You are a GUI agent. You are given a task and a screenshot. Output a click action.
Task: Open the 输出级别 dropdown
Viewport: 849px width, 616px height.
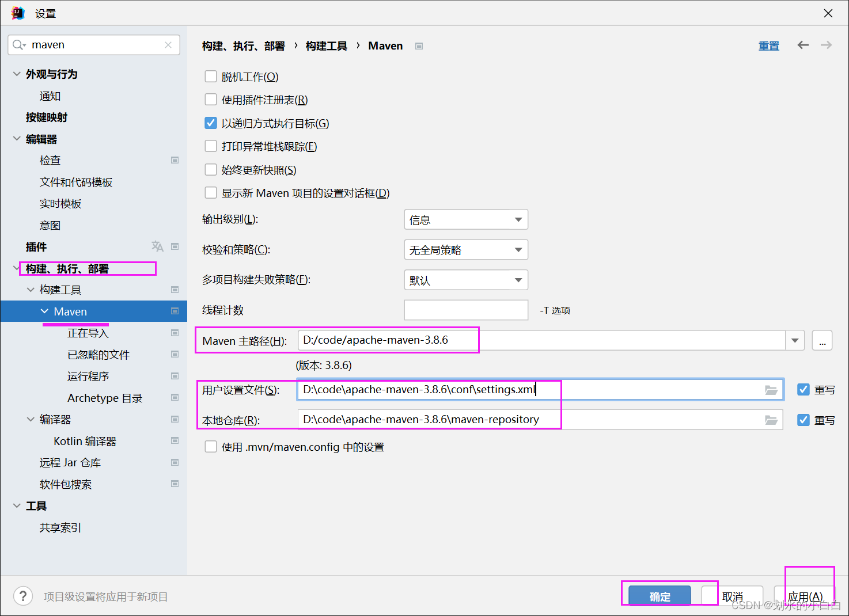[466, 219]
